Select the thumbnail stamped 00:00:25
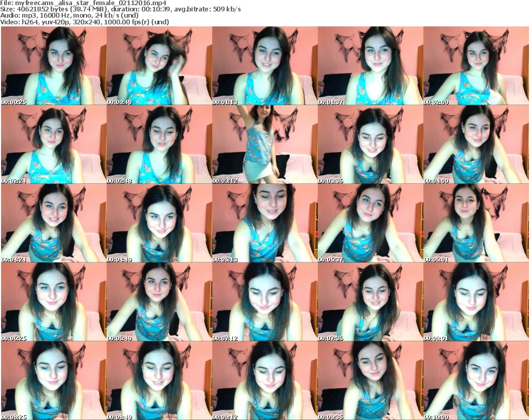The height and width of the screenshot is (420, 530). point(53,66)
